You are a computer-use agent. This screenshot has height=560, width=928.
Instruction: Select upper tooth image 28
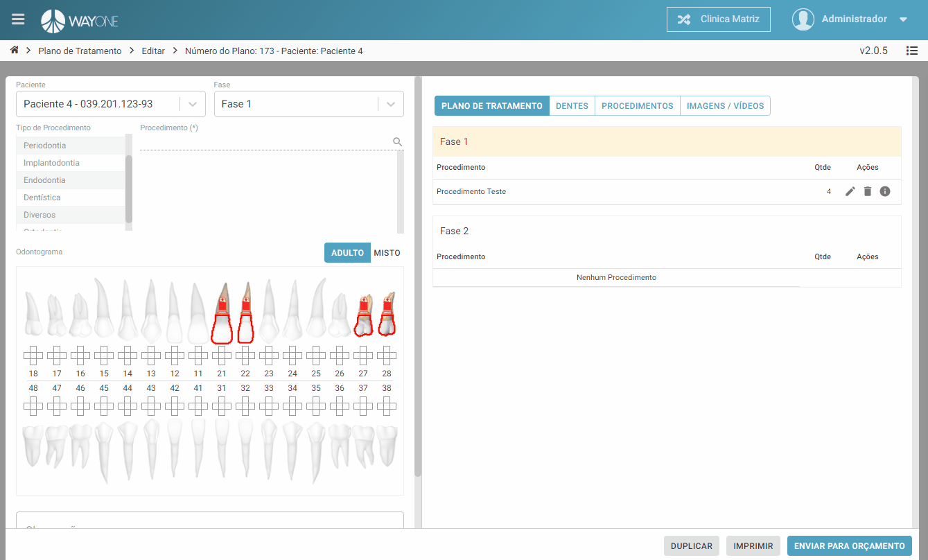click(x=387, y=314)
